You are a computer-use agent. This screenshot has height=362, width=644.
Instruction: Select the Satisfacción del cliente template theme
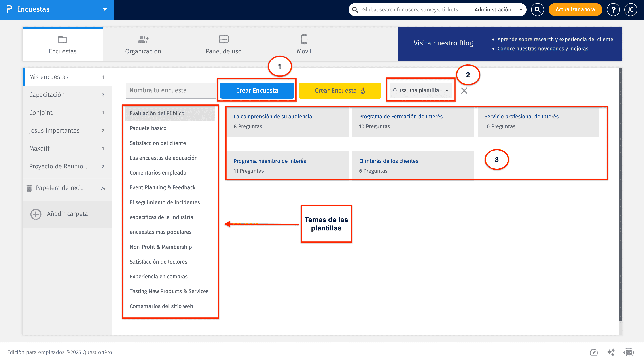click(x=158, y=143)
